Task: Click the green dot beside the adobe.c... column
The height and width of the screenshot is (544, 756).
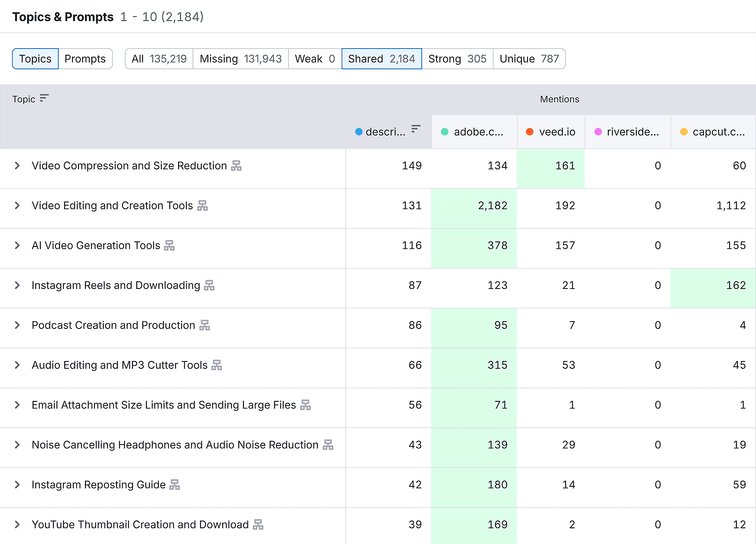Action: pos(445,132)
